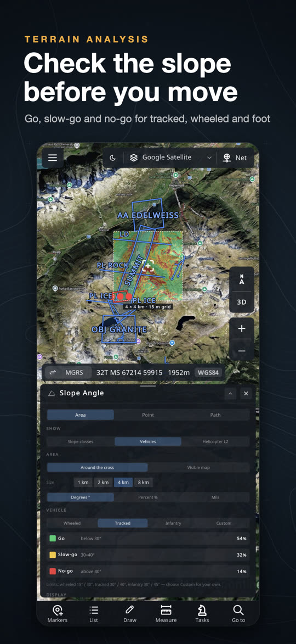Image resolution: width=296 pixels, height=644 pixels.
Task: Click coordinate readout 32T MS 67214 59915
Action: [x=129, y=373]
